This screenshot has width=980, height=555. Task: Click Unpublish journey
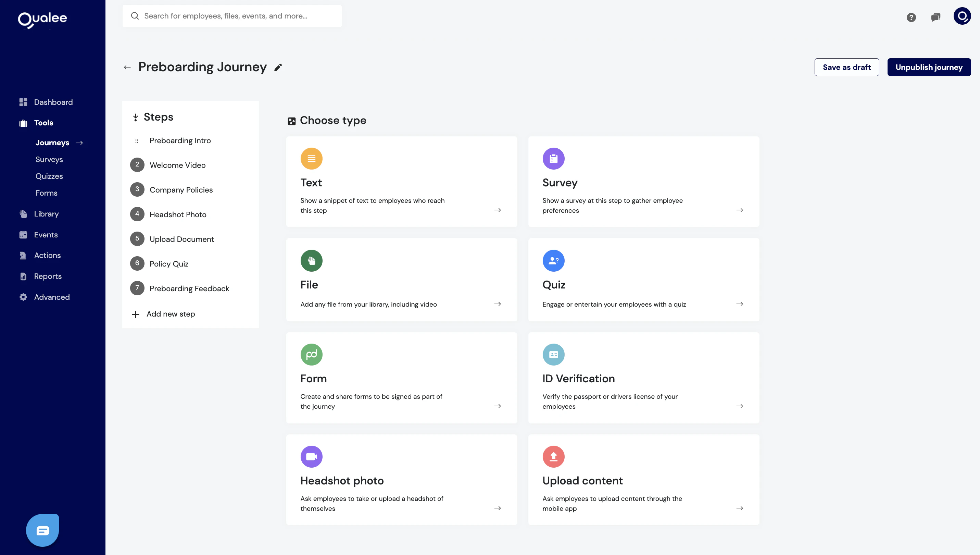[929, 67]
